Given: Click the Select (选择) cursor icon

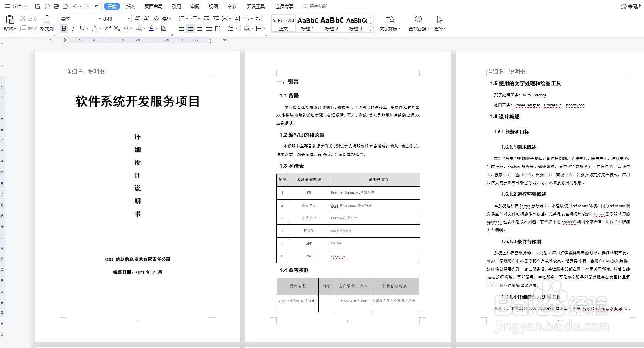Looking at the screenshot, I should tap(439, 19).
